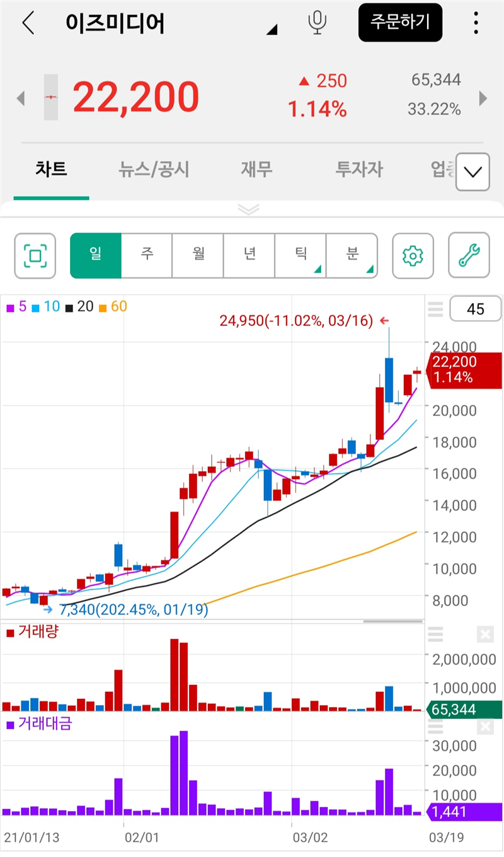Open price chart panel menu icon
This screenshot has width=504, height=857.
pyautogui.click(x=435, y=309)
